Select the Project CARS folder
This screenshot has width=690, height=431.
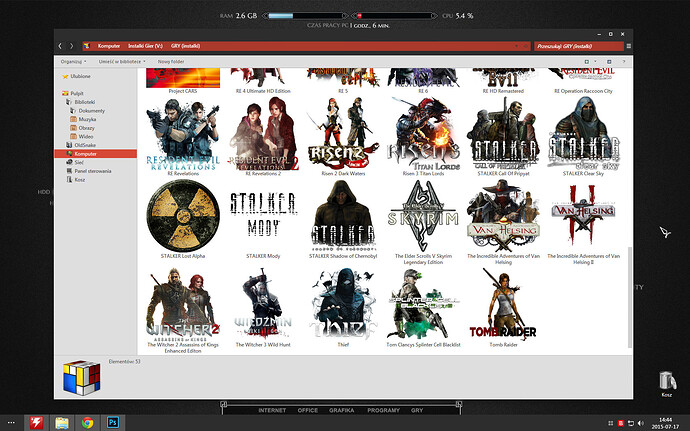(183, 78)
